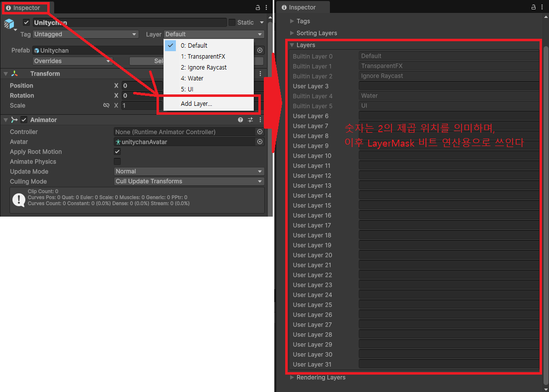Image resolution: width=549 pixels, height=392 pixels.
Task: Select the 4: Water layer option
Action: [209, 78]
